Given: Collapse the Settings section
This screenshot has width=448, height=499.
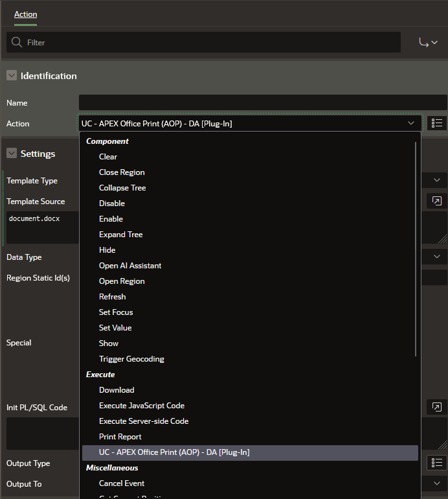Looking at the screenshot, I should 12,154.
